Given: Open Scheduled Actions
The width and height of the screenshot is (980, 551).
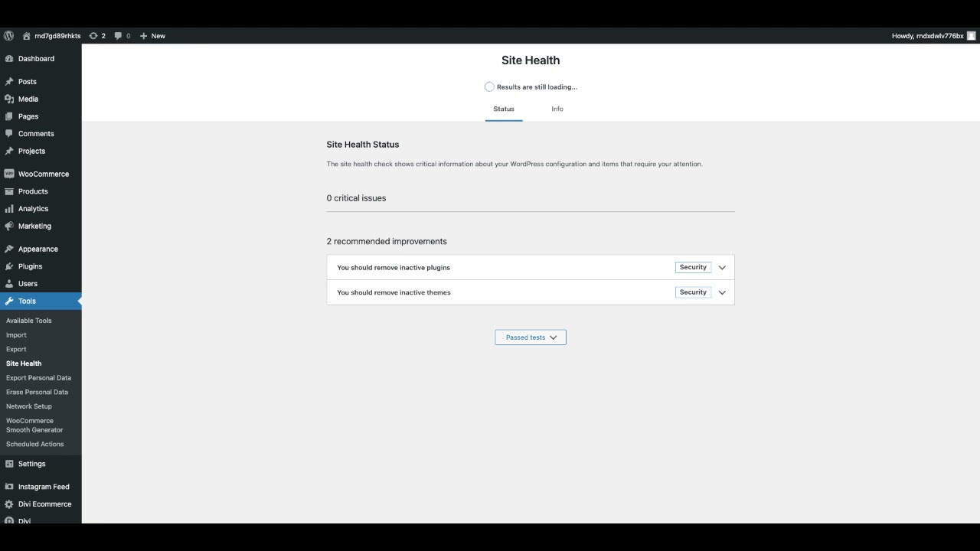Looking at the screenshot, I should point(35,444).
